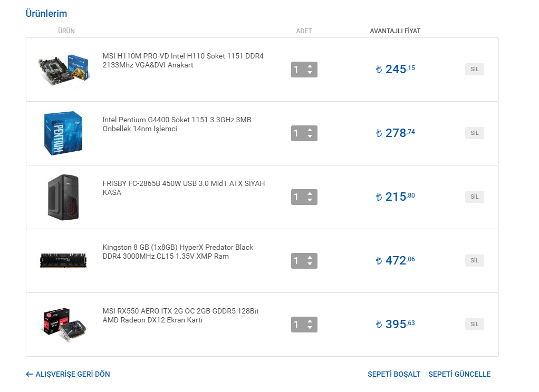
Task: Open the MSI RX550 graphics card image
Action: click(63, 325)
